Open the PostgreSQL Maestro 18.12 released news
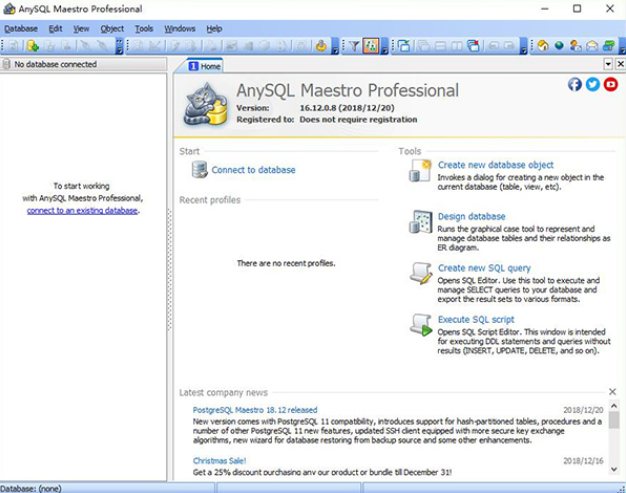The height and width of the screenshot is (493, 626). click(x=254, y=410)
